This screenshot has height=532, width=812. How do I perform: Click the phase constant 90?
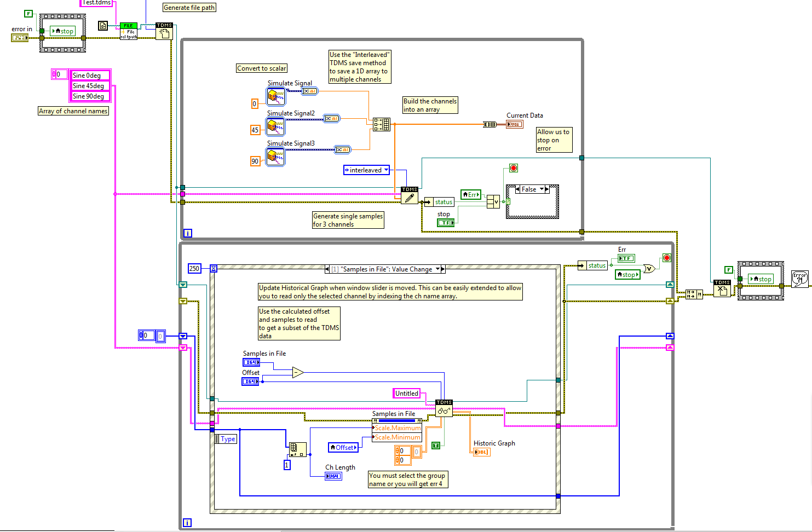click(x=255, y=161)
